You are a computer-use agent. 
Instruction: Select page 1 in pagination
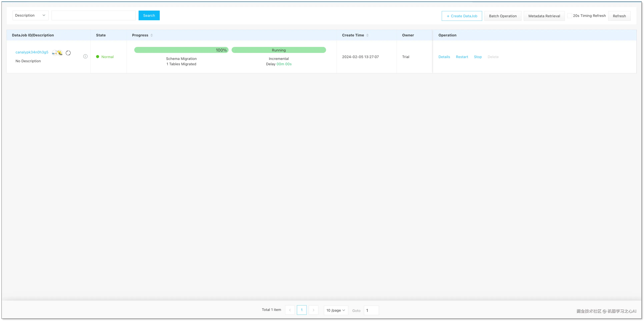click(301, 310)
